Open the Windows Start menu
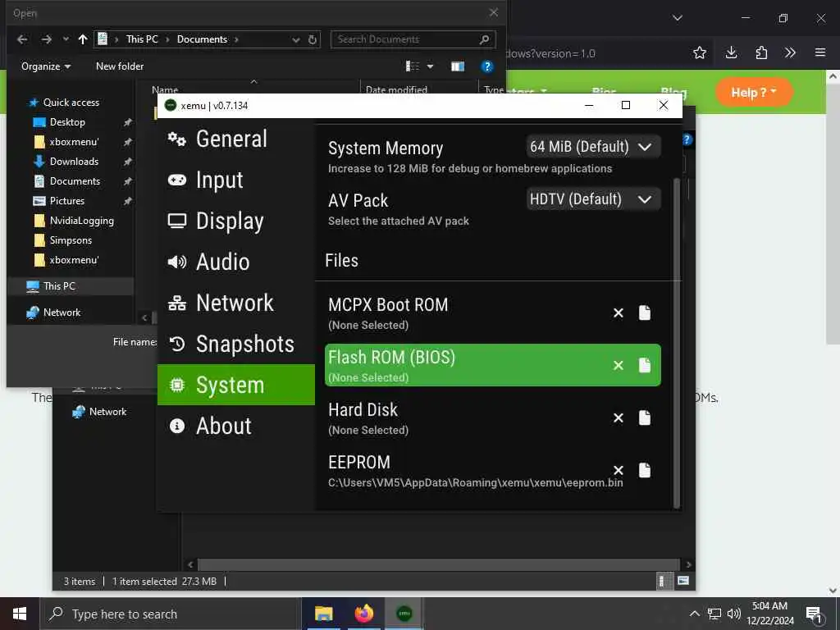The image size is (840, 630). tap(20, 614)
